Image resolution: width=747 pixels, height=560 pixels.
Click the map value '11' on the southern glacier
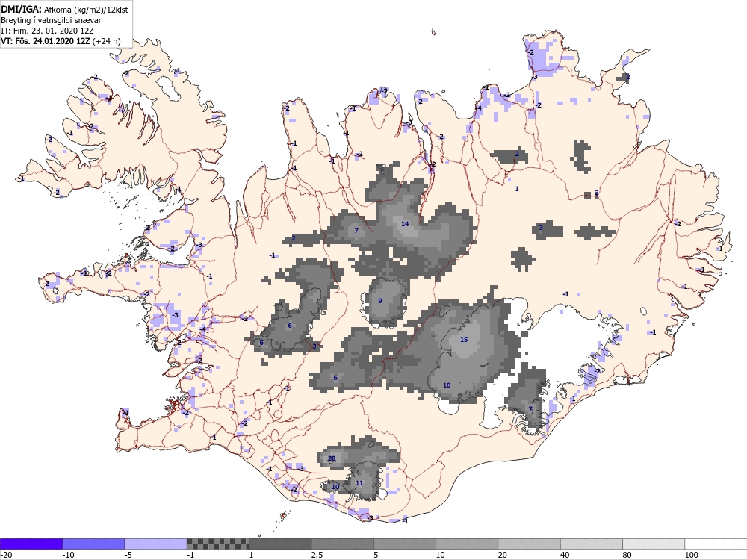click(359, 483)
